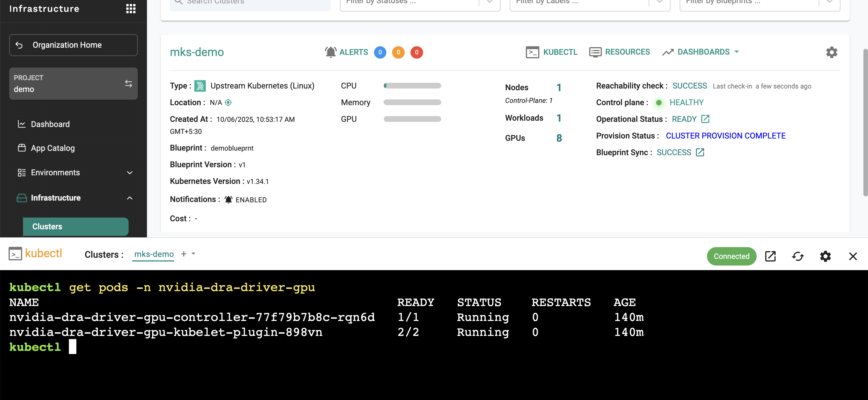
Task: Open the apps grid icon
Action: tap(131, 9)
